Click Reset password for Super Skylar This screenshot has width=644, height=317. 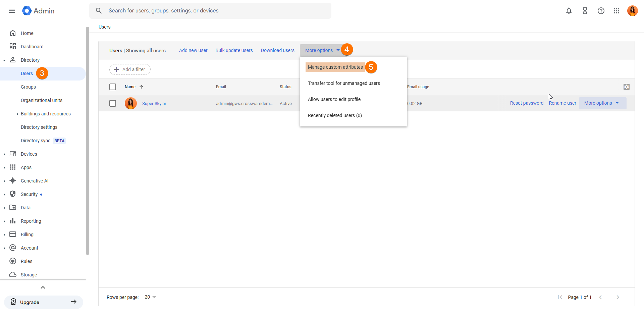coord(527,103)
